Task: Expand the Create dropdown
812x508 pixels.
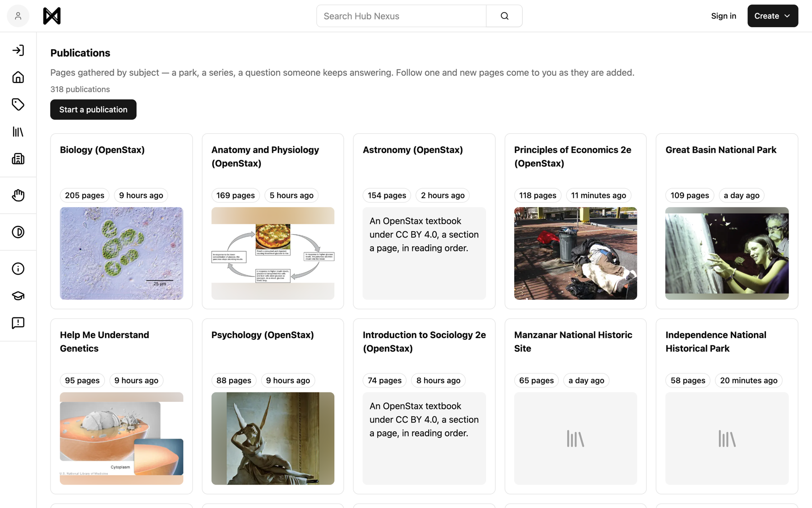Action: pos(772,16)
